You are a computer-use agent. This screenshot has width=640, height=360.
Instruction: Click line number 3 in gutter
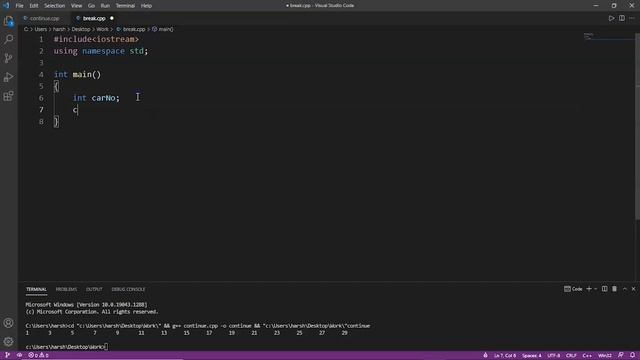41,63
